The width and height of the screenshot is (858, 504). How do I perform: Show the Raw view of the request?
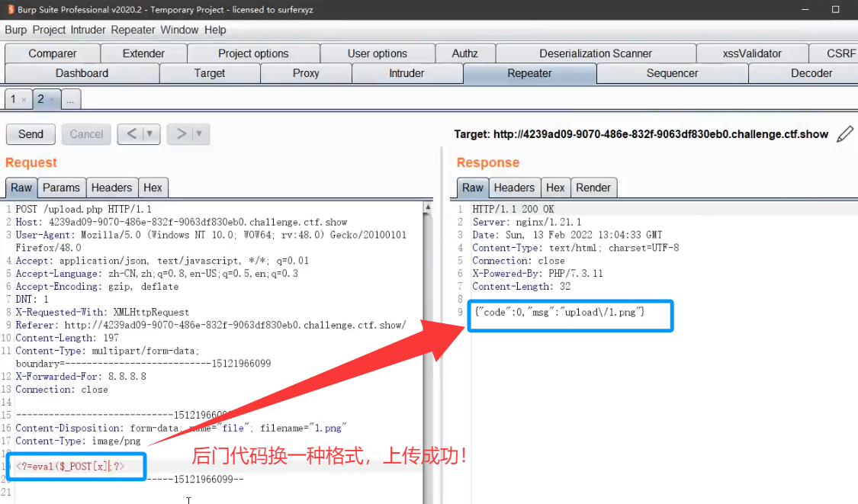[x=21, y=188]
